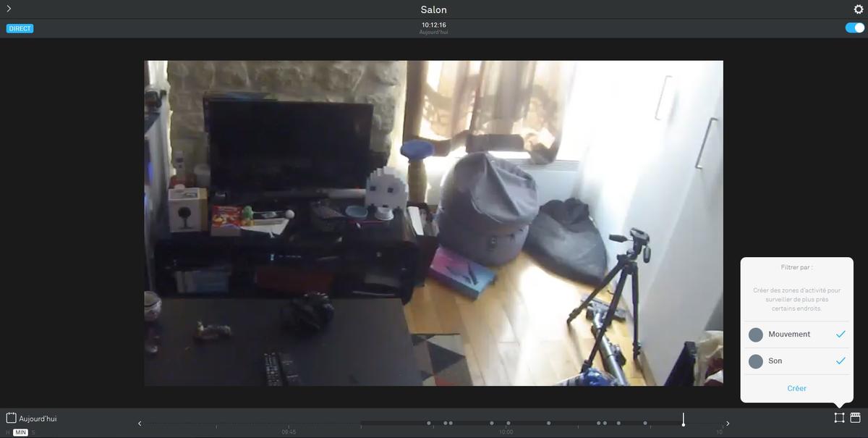Viewport: 868px width, 438px height.
Task: Click the DIRECT live badge
Action: tap(20, 28)
